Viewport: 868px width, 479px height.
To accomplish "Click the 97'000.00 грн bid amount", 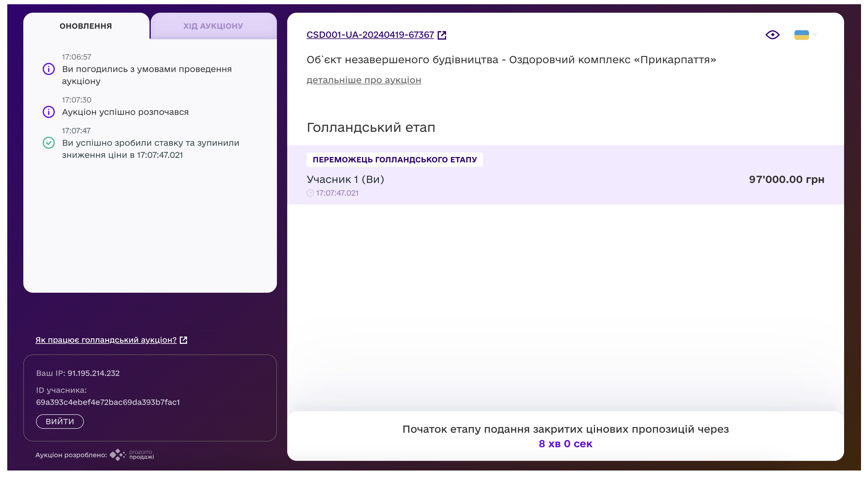I will coord(787,179).
